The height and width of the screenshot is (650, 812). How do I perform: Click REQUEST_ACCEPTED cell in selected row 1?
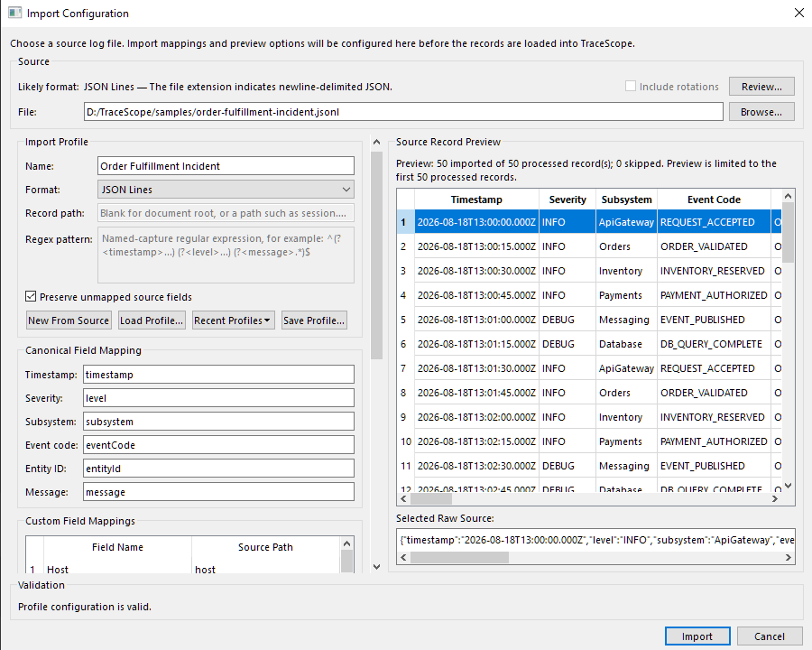tap(714, 222)
